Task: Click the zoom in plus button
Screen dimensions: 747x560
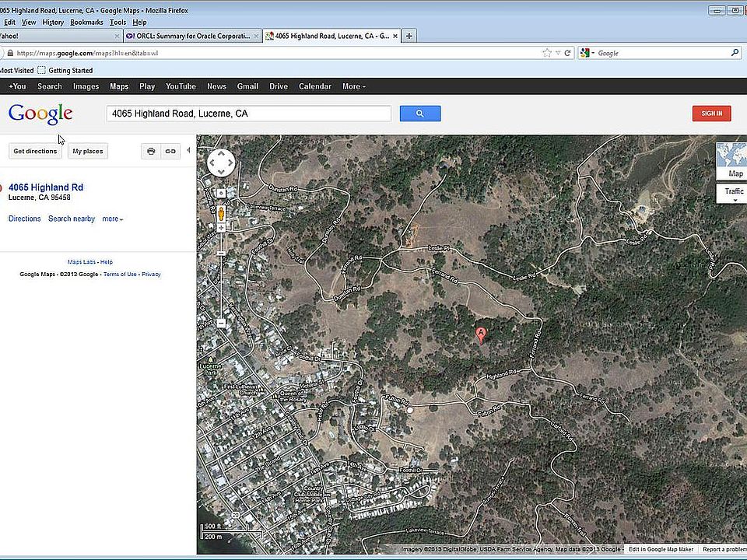Action: point(221,228)
